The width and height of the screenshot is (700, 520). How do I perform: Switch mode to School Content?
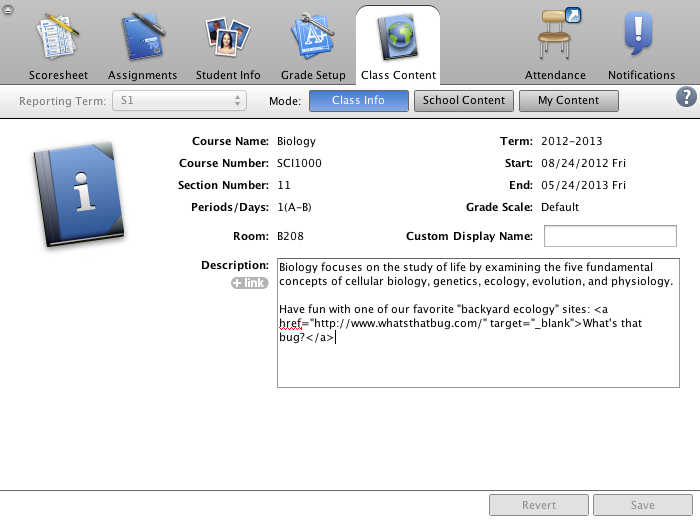(x=464, y=100)
